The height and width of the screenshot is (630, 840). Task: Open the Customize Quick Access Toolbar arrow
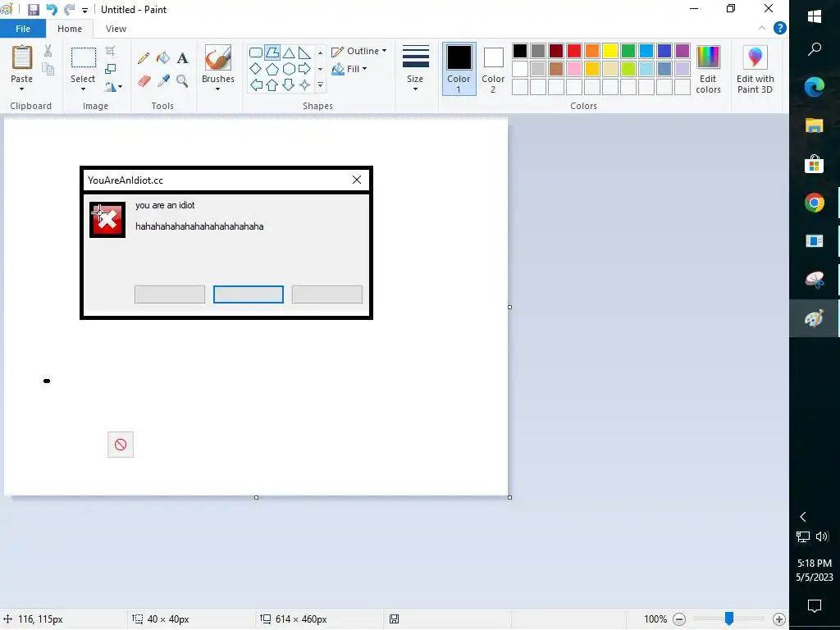[x=84, y=10]
